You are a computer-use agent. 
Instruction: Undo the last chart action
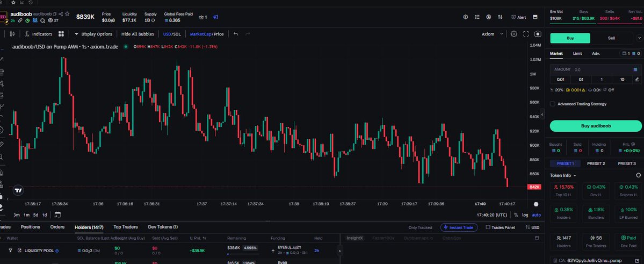[236, 34]
